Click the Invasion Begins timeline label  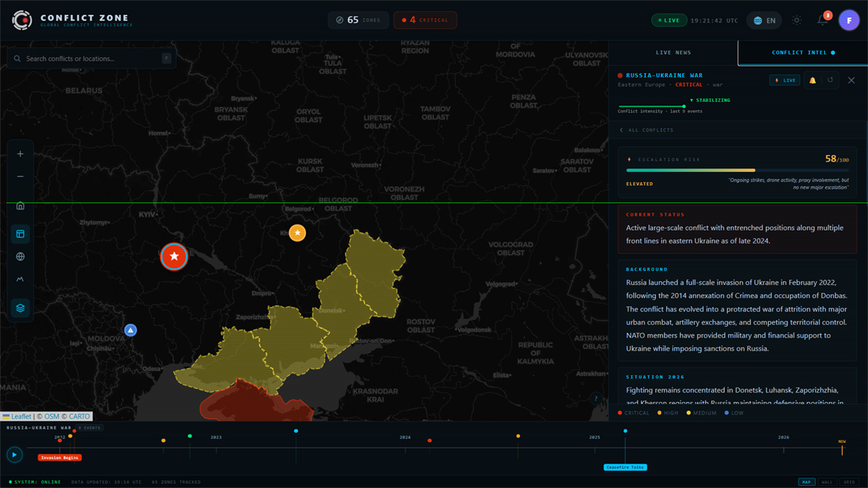pyautogui.click(x=60, y=458)
